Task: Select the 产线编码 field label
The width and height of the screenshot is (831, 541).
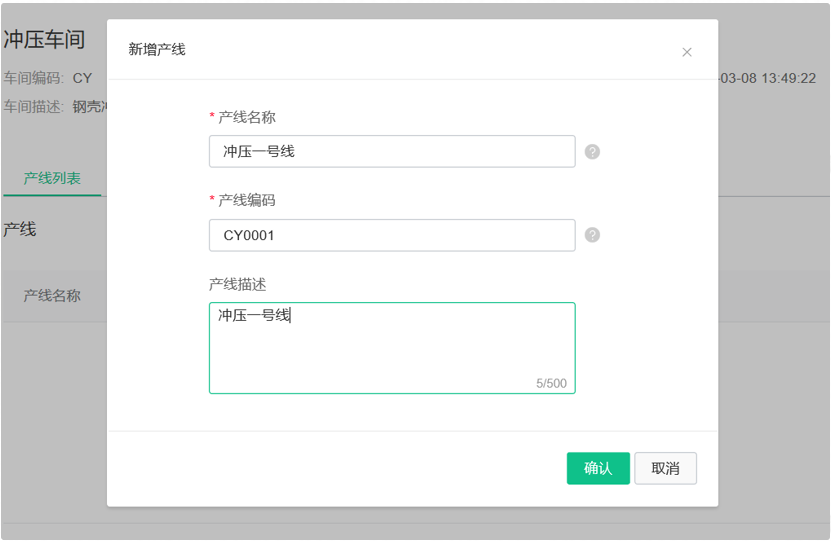Action: (x=247, y=200)
